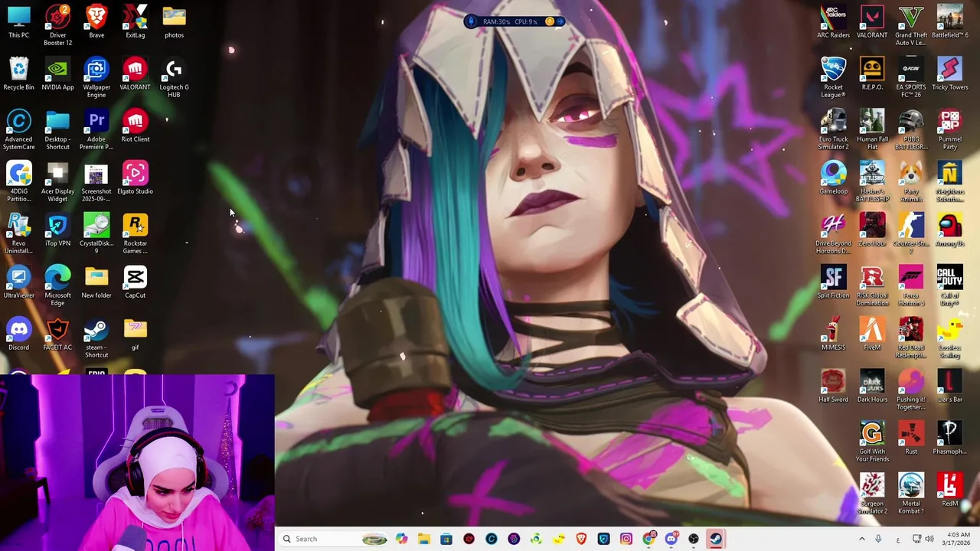This screenshot has height=551, width=980.
Task: Switch to Steam in the taskbar
Action: 716,539
